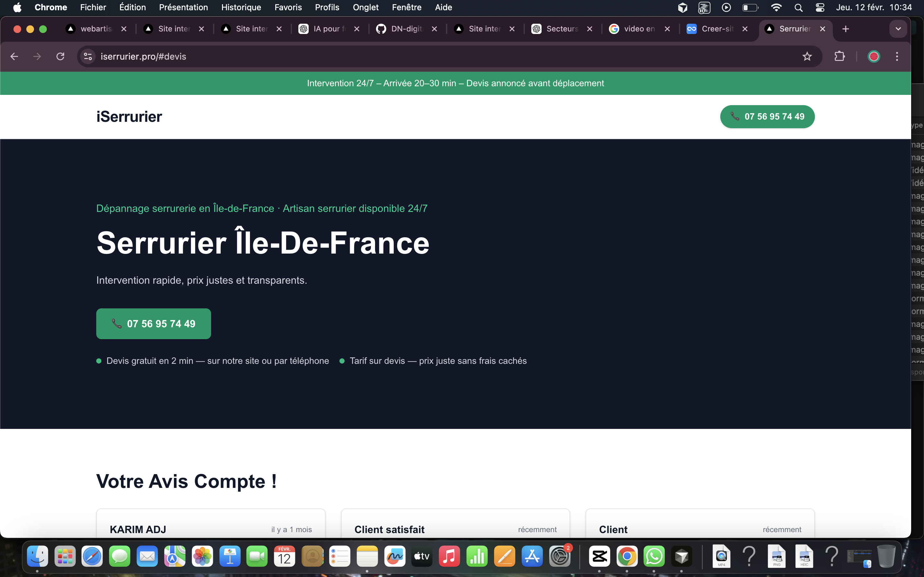
Task: Open Chrome's three-dot menu
Action: coord(897,56)
